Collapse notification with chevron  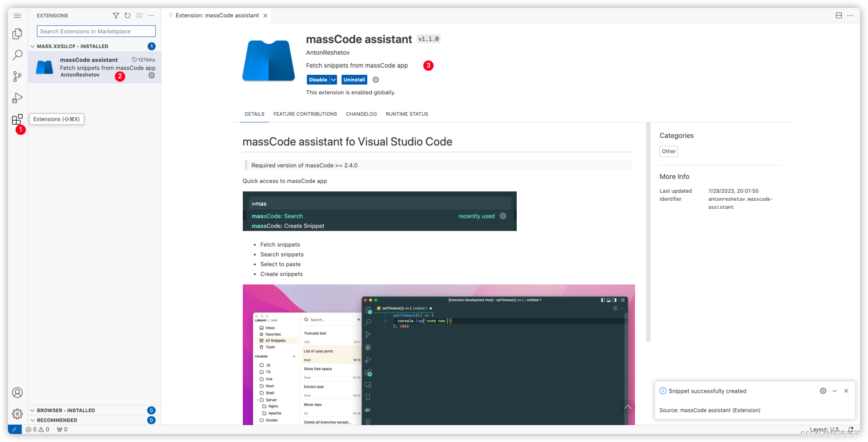(835, 391)
